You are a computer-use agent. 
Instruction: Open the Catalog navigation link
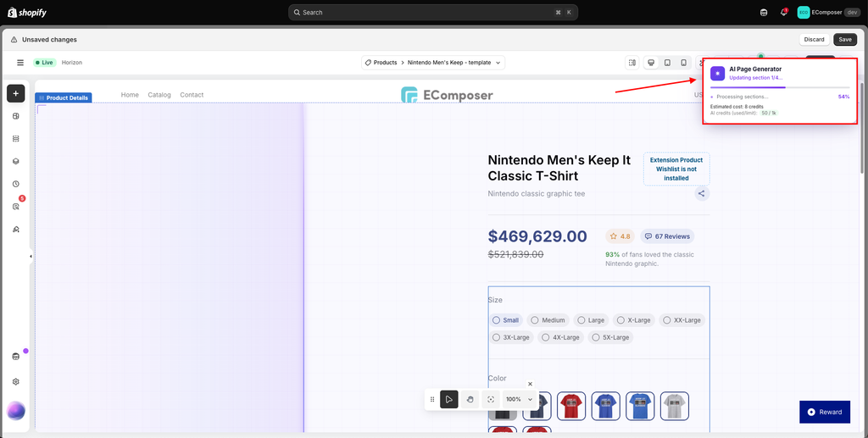[159, 95]
